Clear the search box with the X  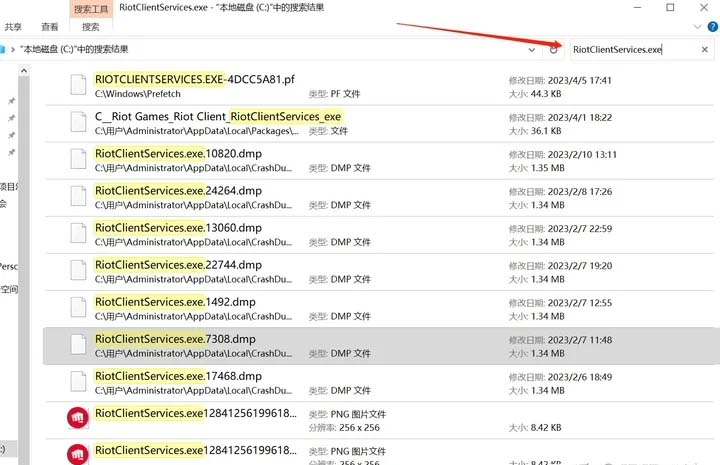705,49
